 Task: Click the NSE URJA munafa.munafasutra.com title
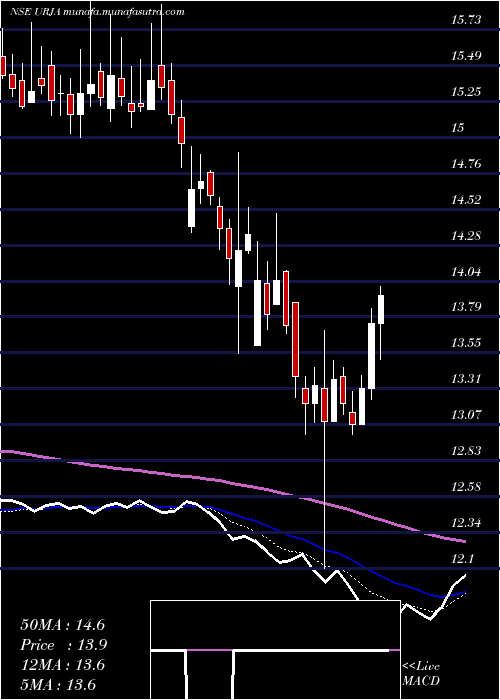[x=97, y=12]
